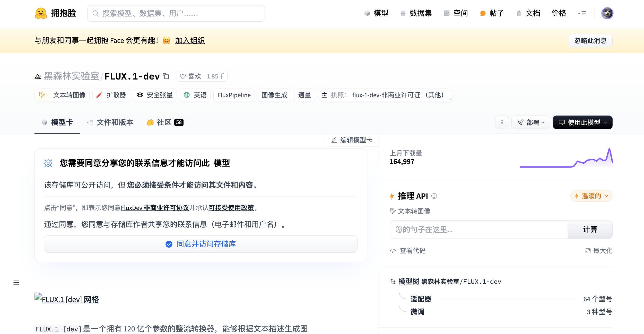Open 空间 in the top navigation

pos(456,13)
